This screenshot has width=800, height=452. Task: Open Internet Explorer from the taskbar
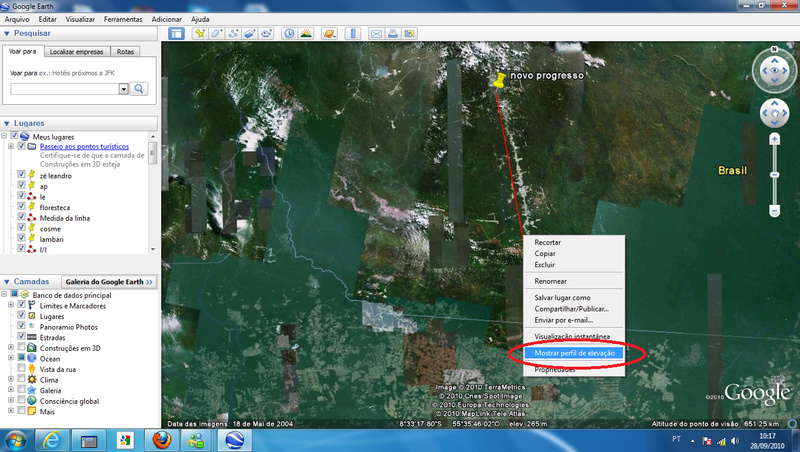coord(52,440)
